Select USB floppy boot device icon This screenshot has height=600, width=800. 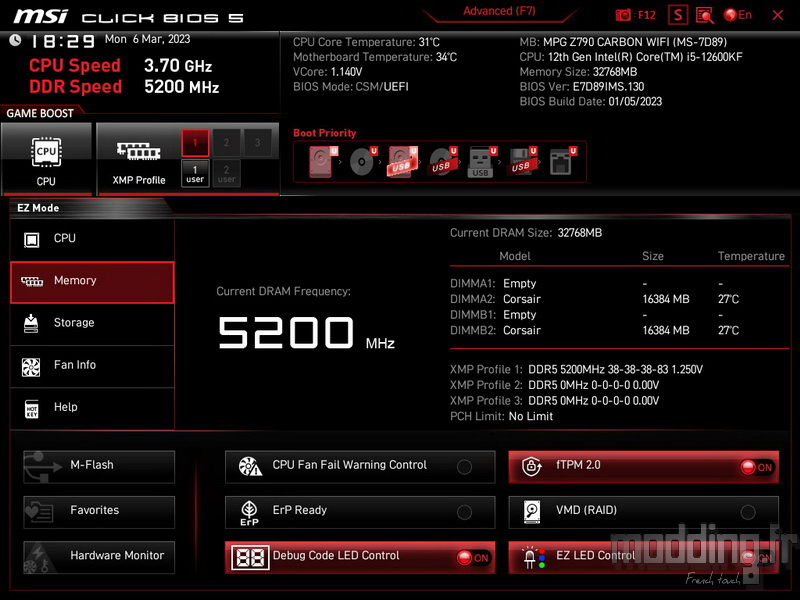tap(521, 162)
